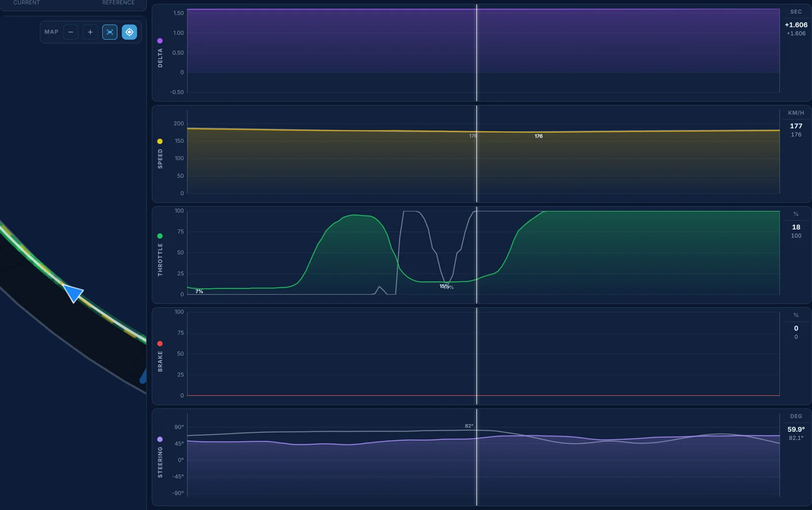Click the DEG unit label

(796, 416)
